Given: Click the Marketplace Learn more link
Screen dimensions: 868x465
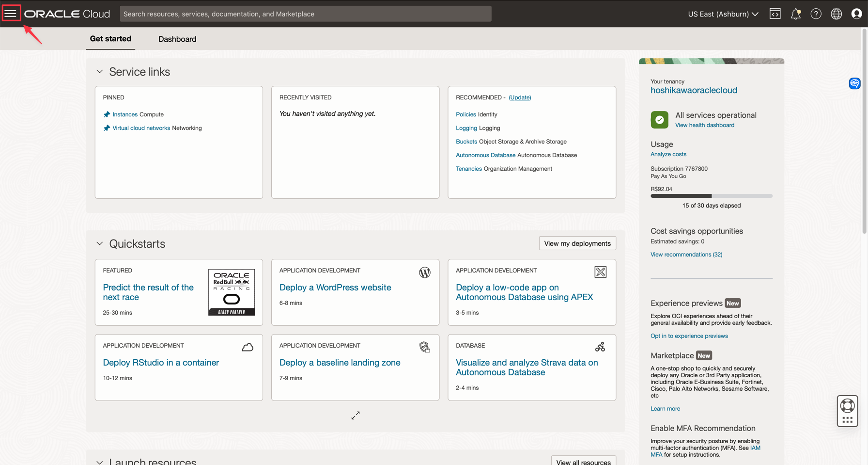Looking at the screenshot, I should 666,409.
